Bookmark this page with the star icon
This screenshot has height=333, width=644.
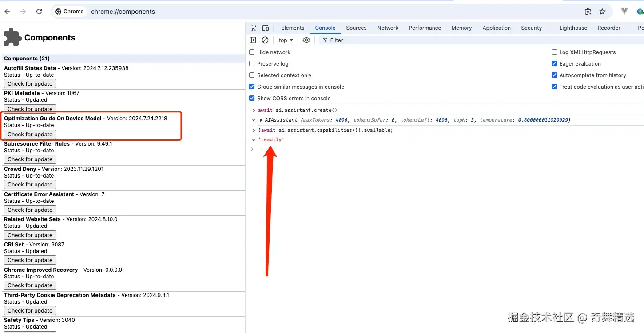tap(602, 12)
